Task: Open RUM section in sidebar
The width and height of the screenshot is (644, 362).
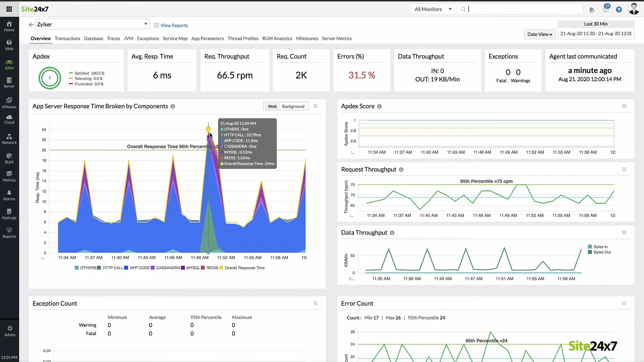Action: point(9,159)
